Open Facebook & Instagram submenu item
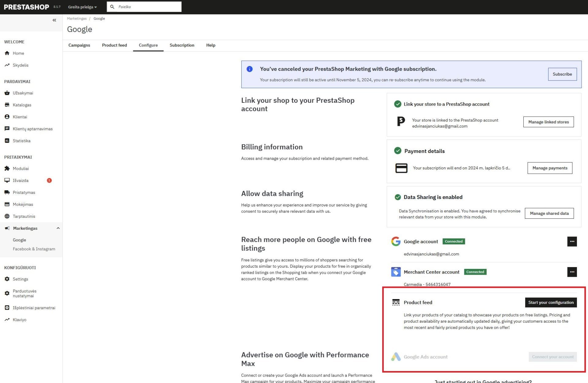The image size is (588, 383). [34, 249]
